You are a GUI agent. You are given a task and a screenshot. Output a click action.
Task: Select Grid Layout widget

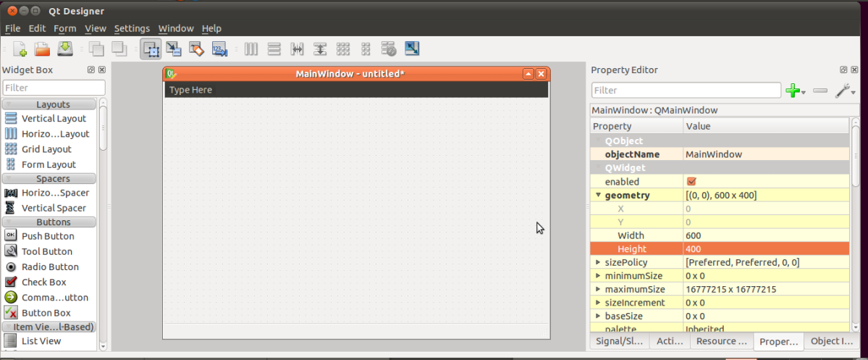tap(49, 149)
